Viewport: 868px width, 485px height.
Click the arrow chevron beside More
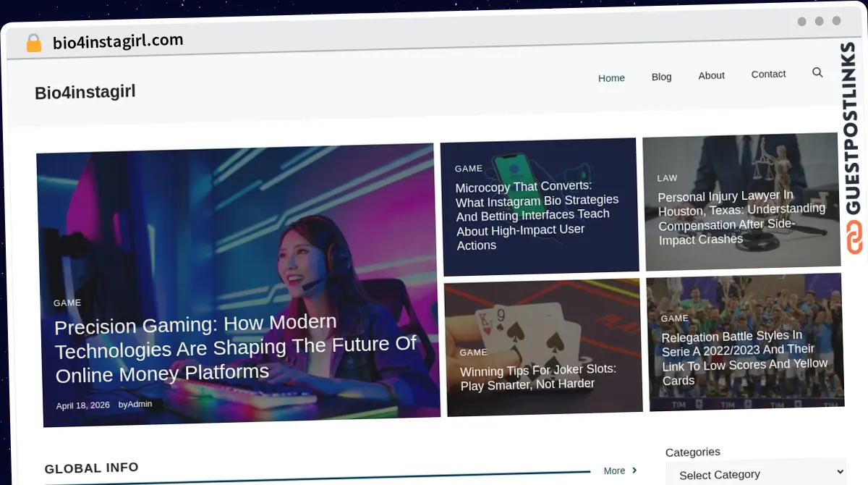tap(634, 471)
